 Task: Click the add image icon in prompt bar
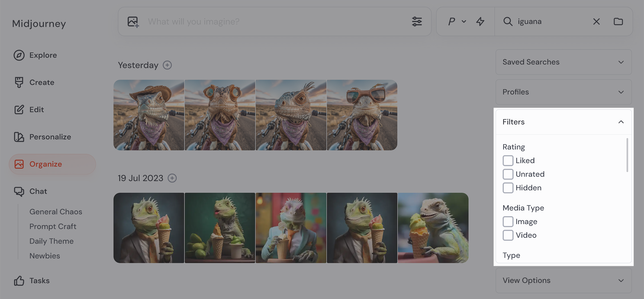point(133,22)
